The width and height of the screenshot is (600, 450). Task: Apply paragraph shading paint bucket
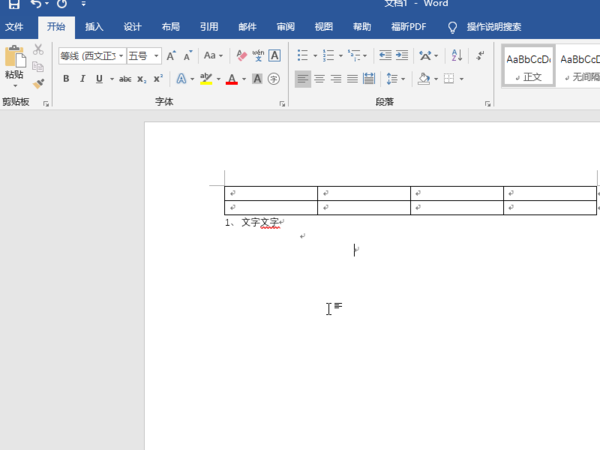424,79
